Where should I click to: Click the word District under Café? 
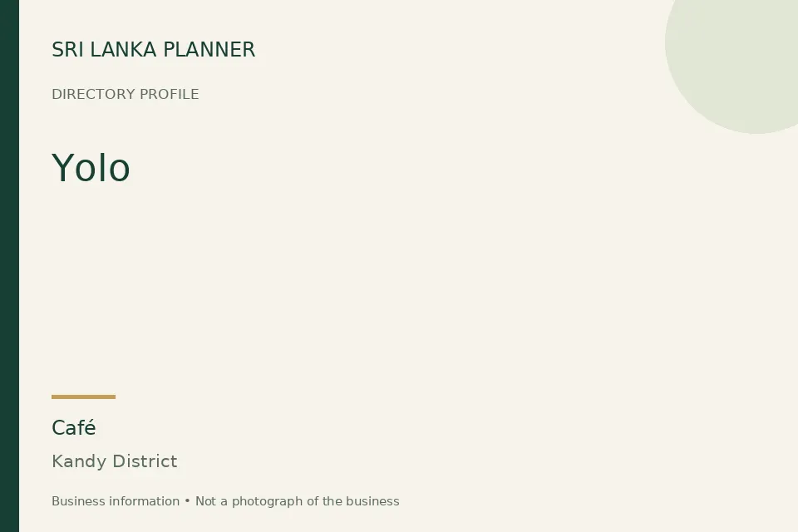145,461
